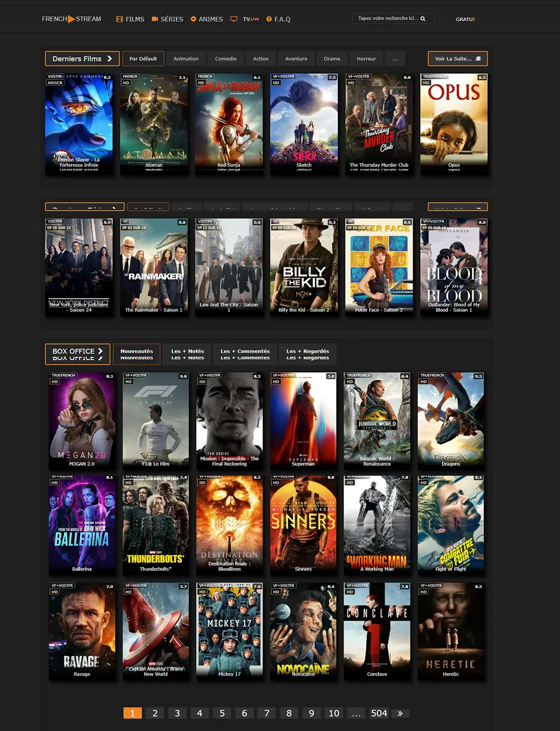Open the ANIMES menu

coord(207,19)
